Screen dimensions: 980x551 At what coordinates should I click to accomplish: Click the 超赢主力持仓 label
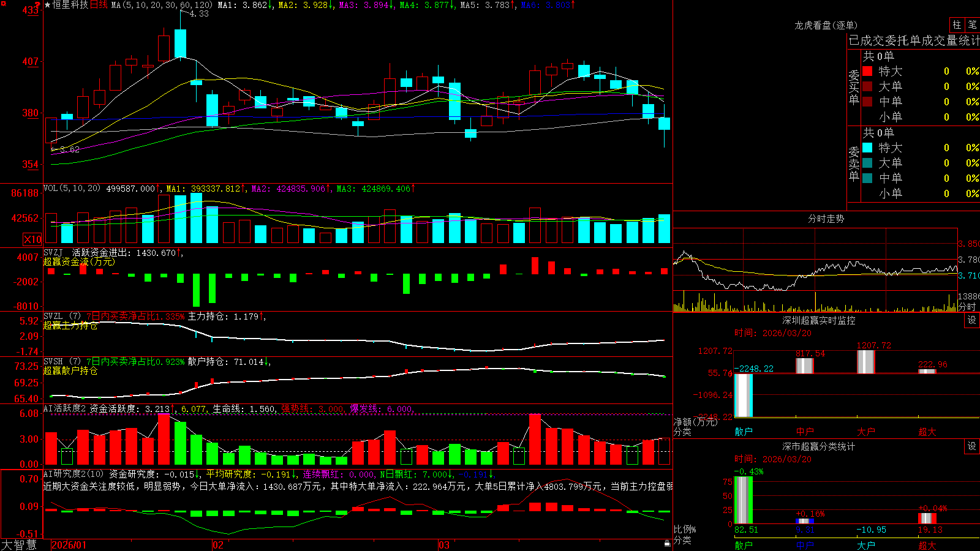[70, 325]
